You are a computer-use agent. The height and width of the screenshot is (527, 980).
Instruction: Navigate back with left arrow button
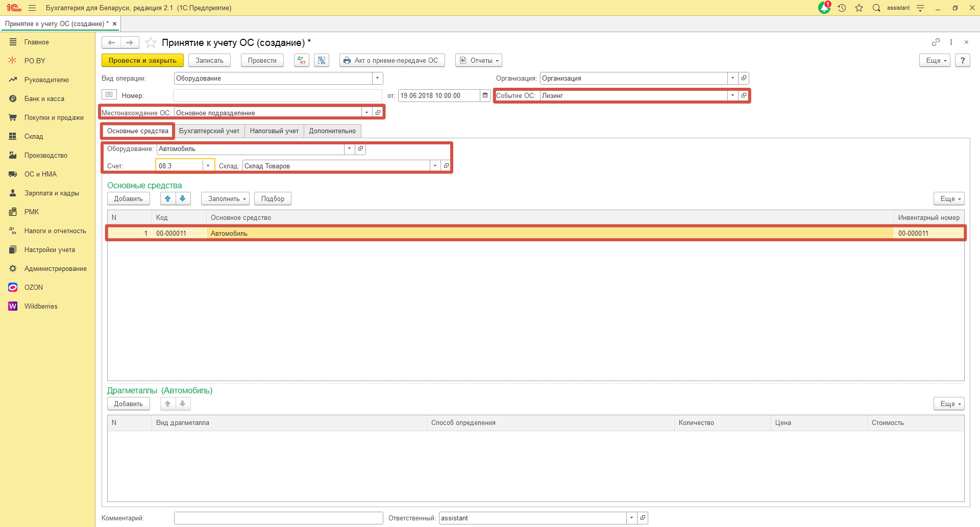111,42
